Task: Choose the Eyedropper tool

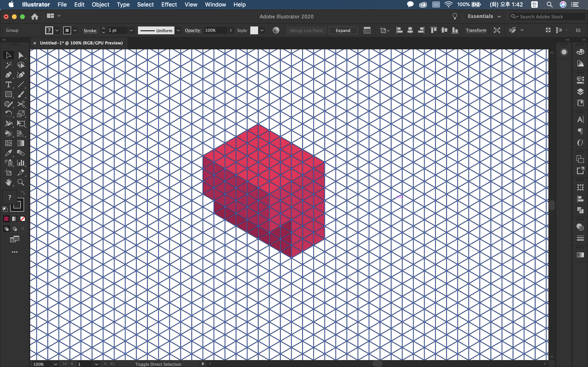Action: point(8,153)
